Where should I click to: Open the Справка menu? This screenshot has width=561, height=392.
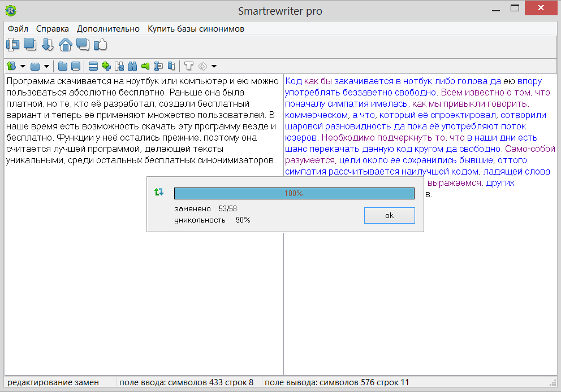[x=52, y=29]
